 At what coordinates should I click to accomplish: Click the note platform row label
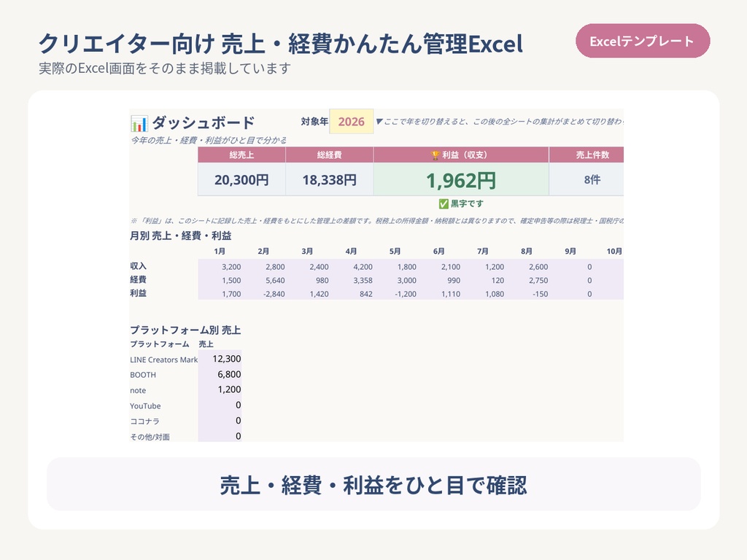pos(138,391)
